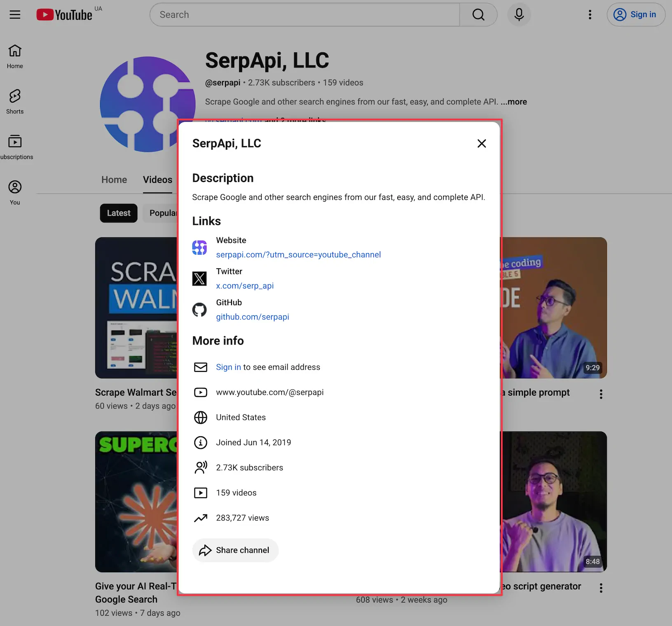Click the info joined icon
Viewport: 672px width, 626px height.
[x=201, y=443]
